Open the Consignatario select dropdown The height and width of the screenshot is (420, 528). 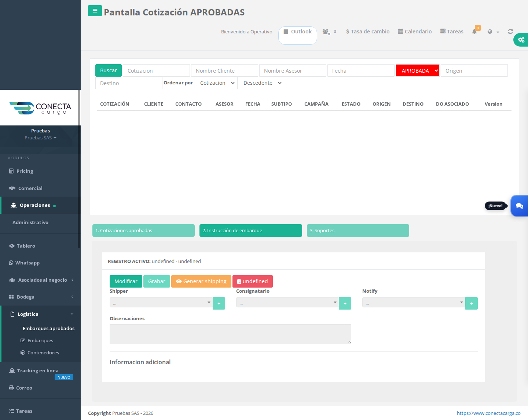pos(287,303)
